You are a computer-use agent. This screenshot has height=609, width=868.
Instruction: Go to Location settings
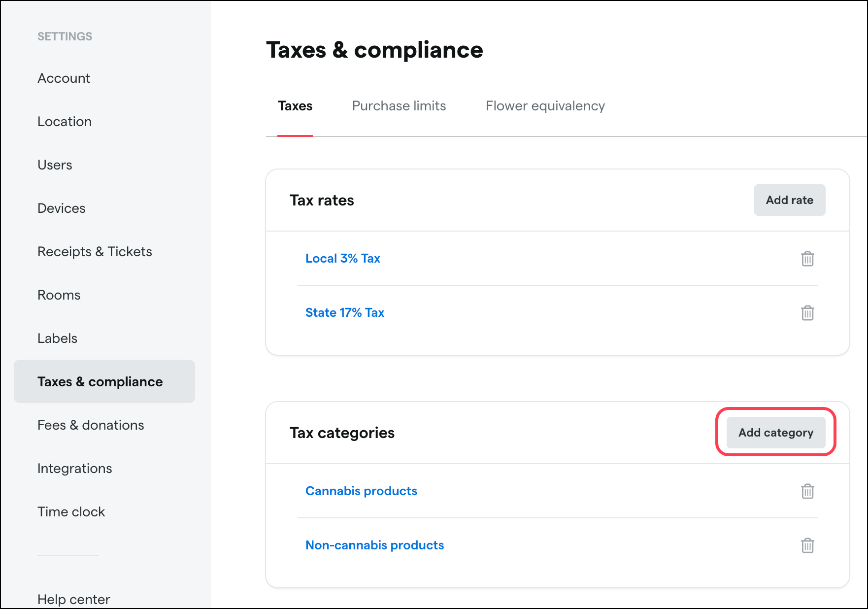(x=65, y=122)
